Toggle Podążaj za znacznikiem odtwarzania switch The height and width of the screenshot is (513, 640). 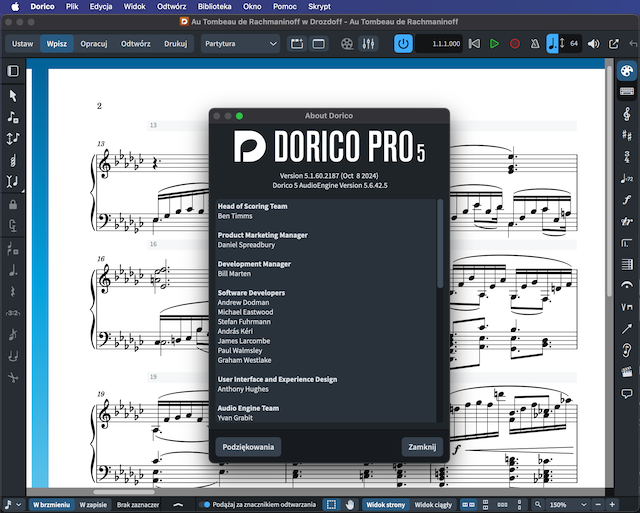click(204, 505)
